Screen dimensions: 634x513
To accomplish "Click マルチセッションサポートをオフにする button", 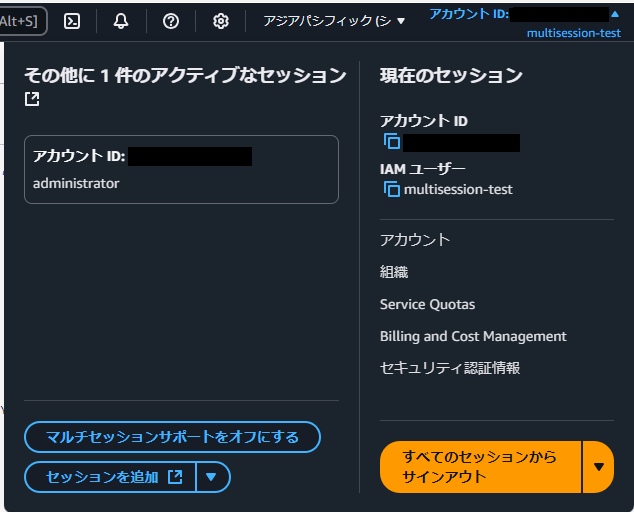I will click(172, 437).
